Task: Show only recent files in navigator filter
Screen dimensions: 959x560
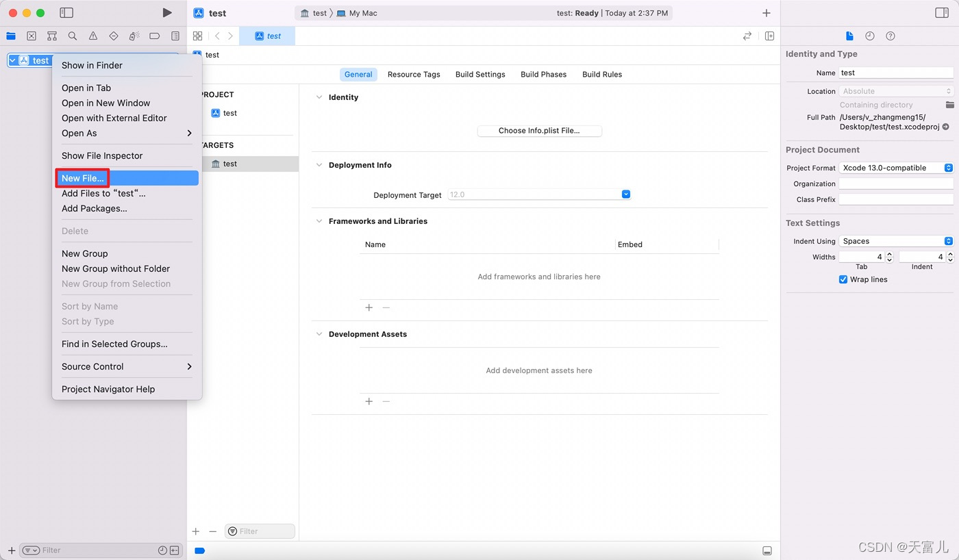Action: pos(162,550)
